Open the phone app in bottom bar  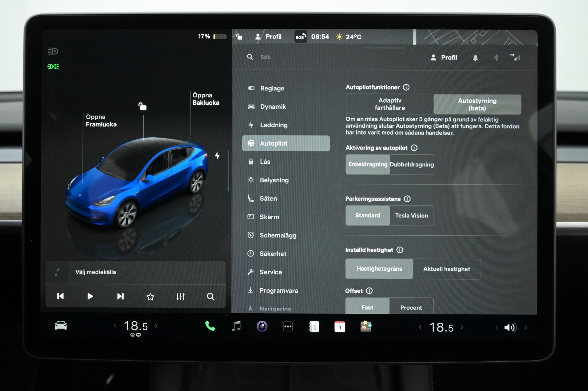pyautogui.click(x=210, y=326)
